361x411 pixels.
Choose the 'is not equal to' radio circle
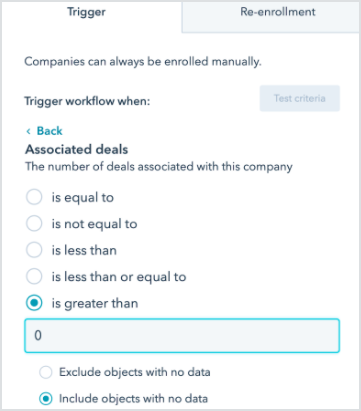click(34, 223)
